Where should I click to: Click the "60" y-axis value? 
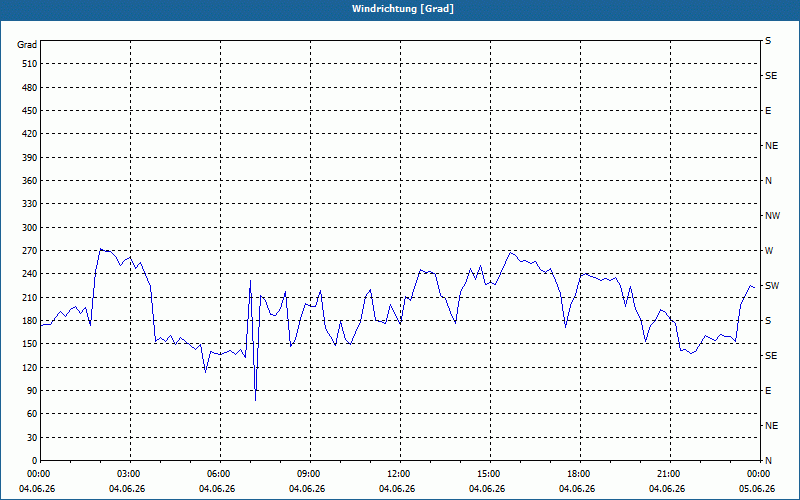32,413
